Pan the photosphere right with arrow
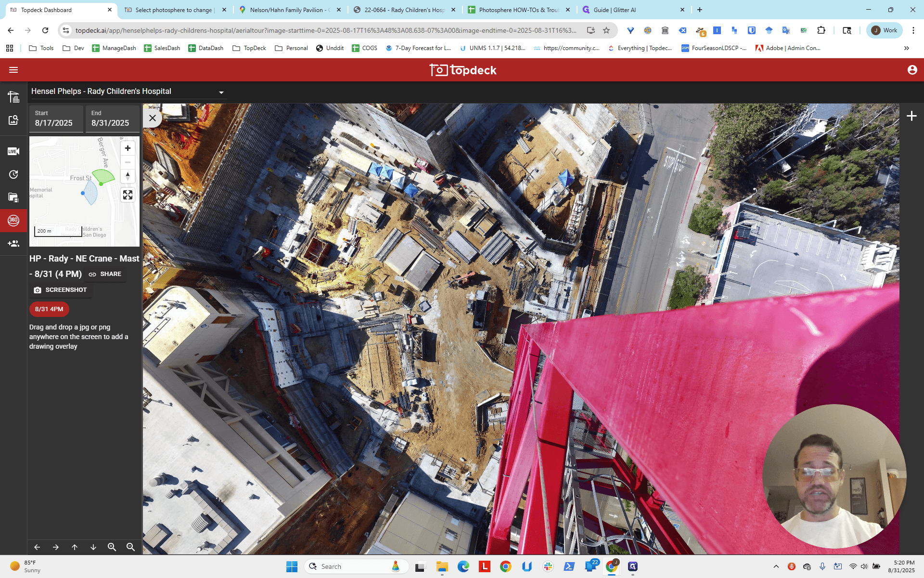This screenshot has height=578, width=924. (56, 547)
